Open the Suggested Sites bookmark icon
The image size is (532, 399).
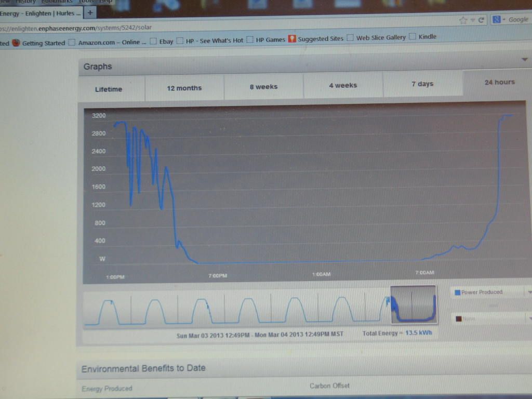click(292, 39)
